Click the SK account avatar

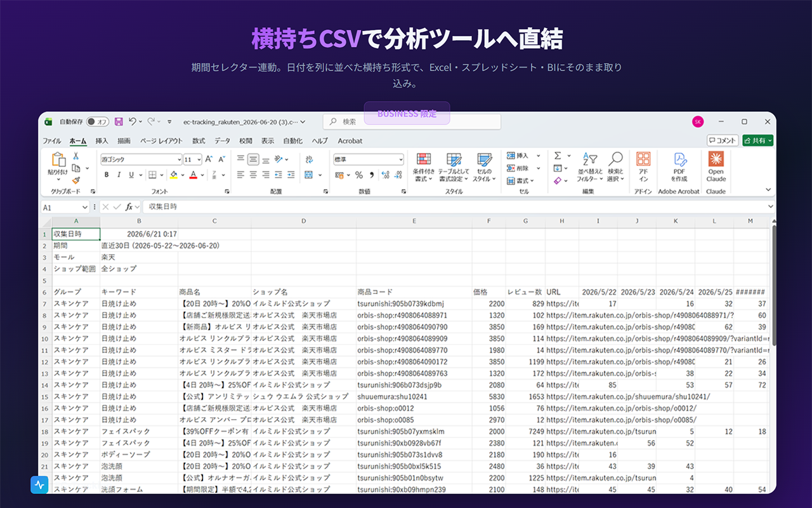698,121
